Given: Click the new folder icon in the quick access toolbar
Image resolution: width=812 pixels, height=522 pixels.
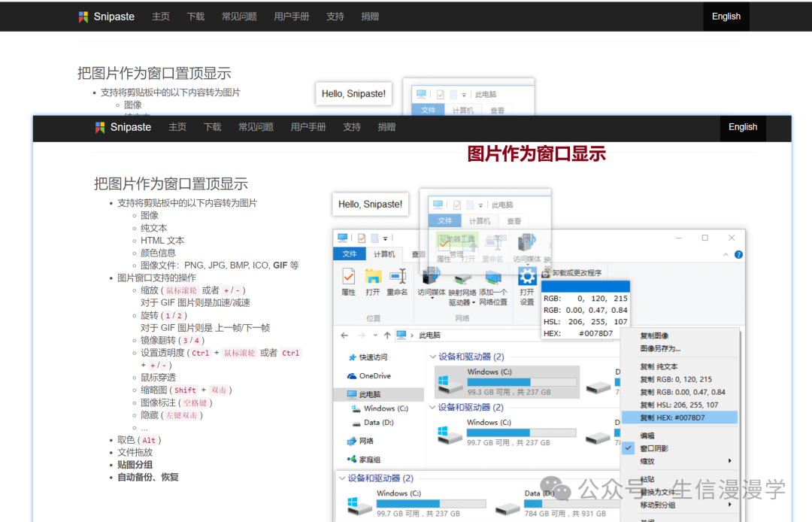Looking at the screenshot, I should coord(374,238).
